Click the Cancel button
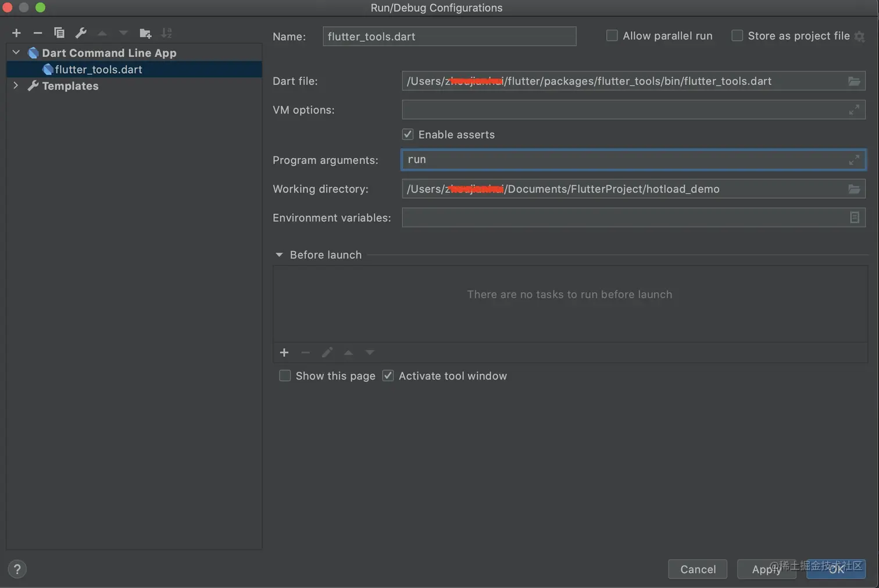The image size is (879, 588). [x=698, y=569]
